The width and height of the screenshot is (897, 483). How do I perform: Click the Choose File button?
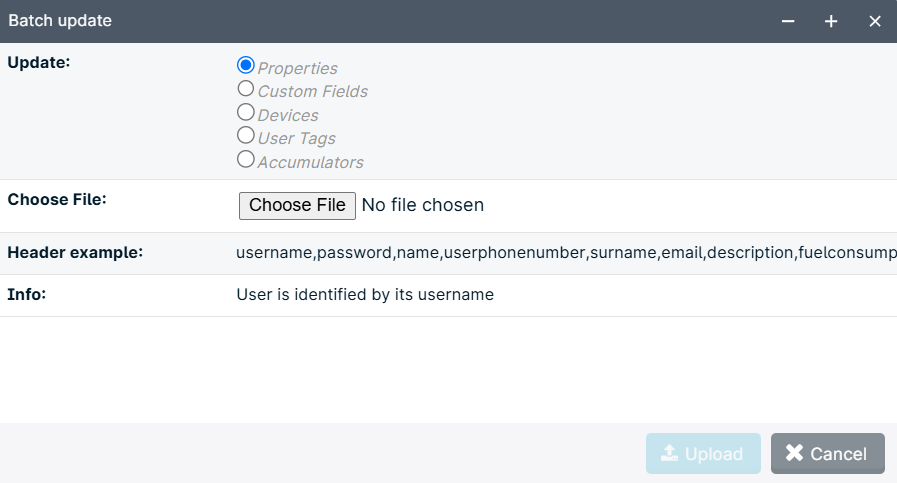coord(297,205)
